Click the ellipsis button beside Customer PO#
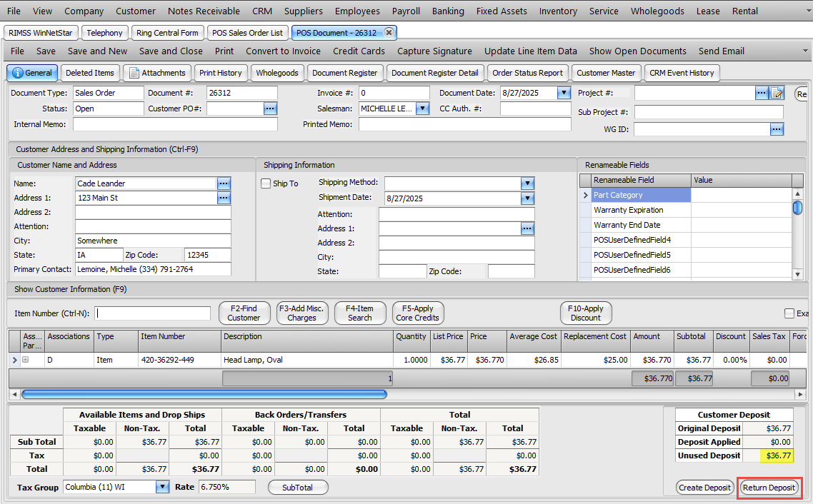The width and height of the screenshot is (813, 504). point(270,109)
